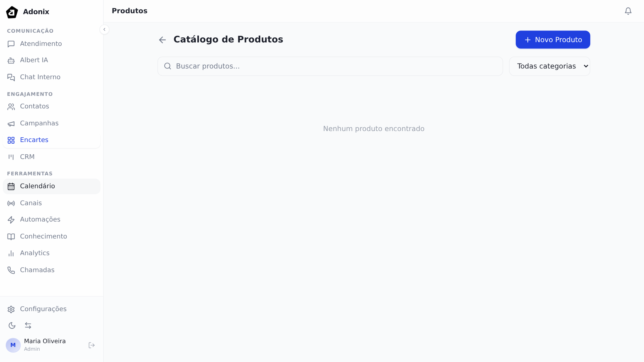Viewport: 644px width, 362px height.
Task: Open the Canais broadcast icon
Action: point(11,203)
